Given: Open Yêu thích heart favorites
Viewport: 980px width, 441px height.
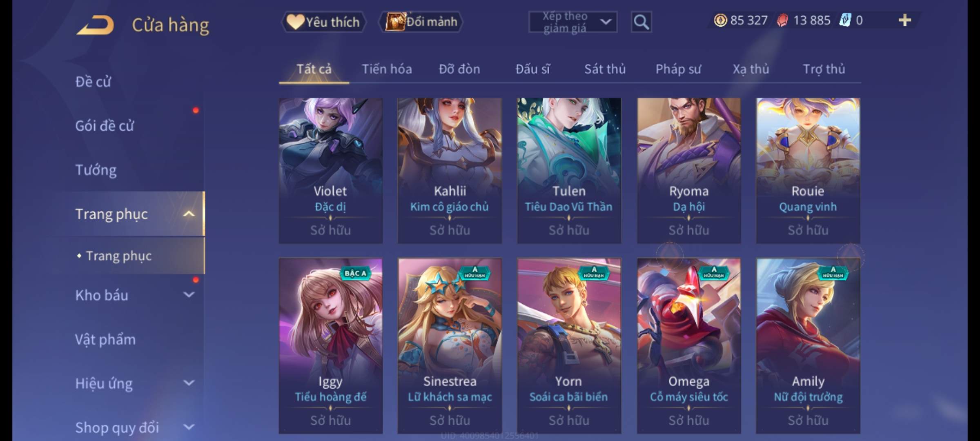Looking at the screenshot, I should point(323,22).
